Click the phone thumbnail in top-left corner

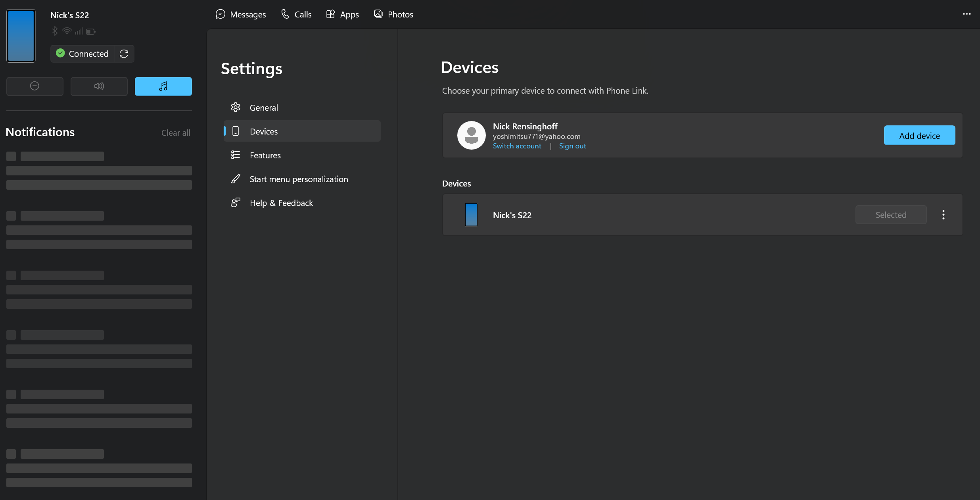(x=21, y=36)
